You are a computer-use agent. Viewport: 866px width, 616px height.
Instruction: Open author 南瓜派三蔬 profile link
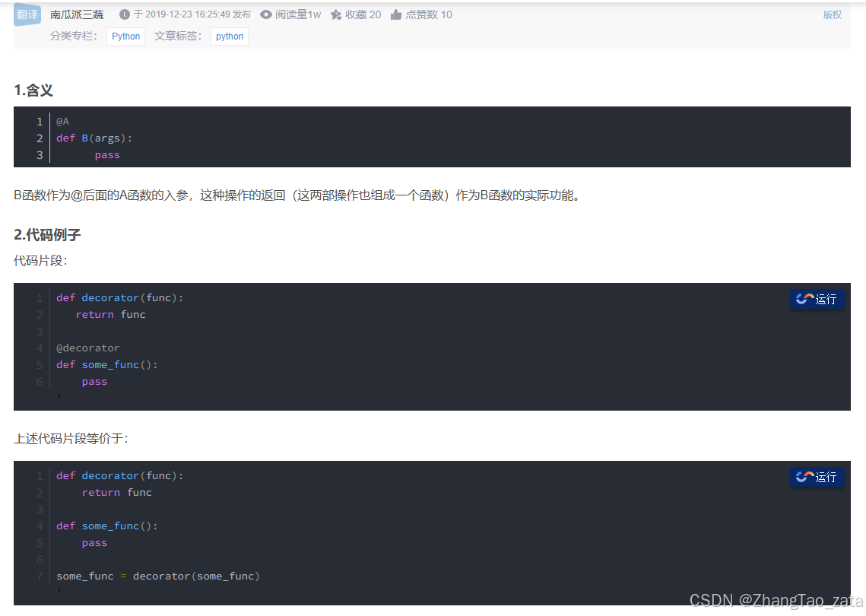(x=77, y=15)
